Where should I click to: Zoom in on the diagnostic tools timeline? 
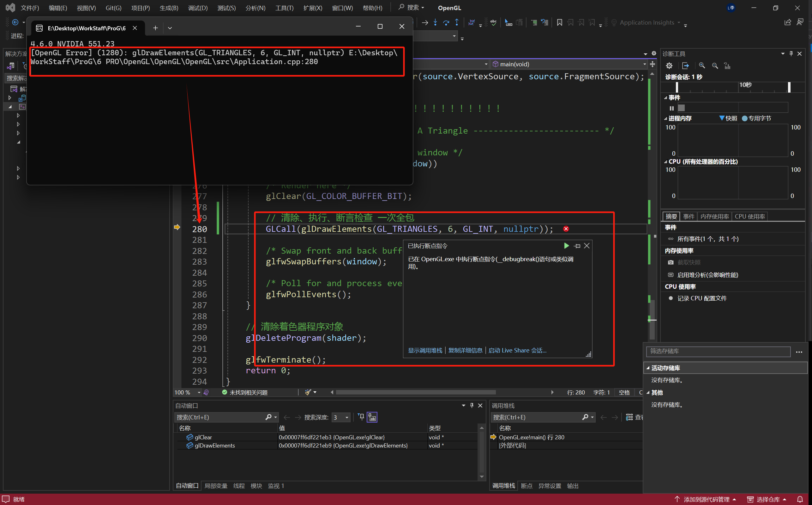pos(702,65)
